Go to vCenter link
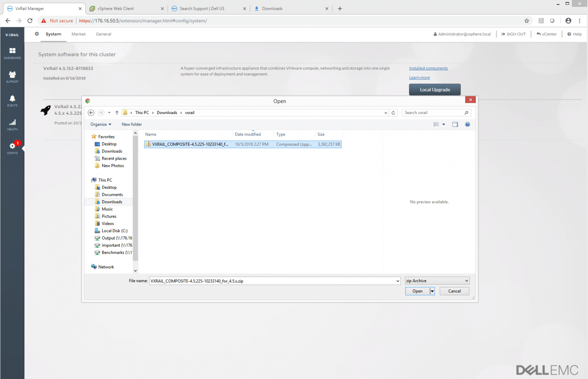Image resolution: width=588 pixels, height=379 pixels. click(x=546, y=34)
